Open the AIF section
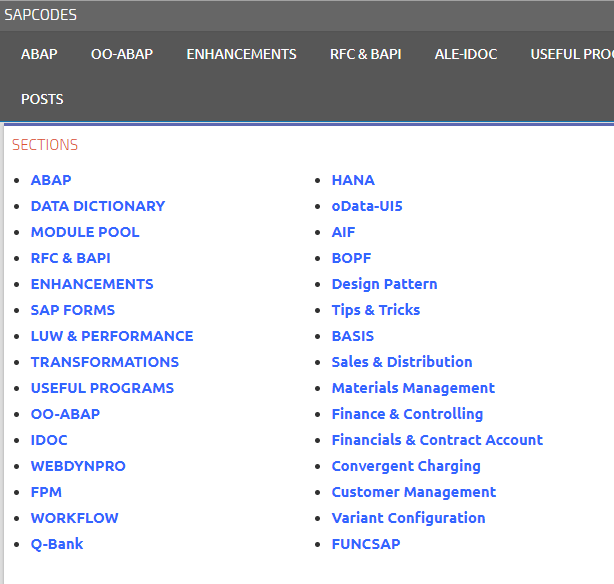Viewport: 614px width, 584px height. 343,232
